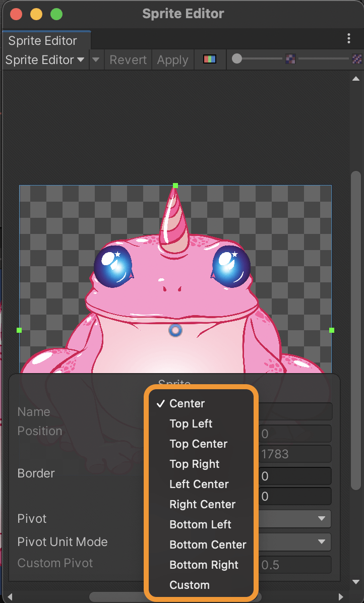Image resolution: width=364 pixels, height=603 pixels.
Task: Open the Pivot Unit Mode dropdown arrow
Action: 322,542
